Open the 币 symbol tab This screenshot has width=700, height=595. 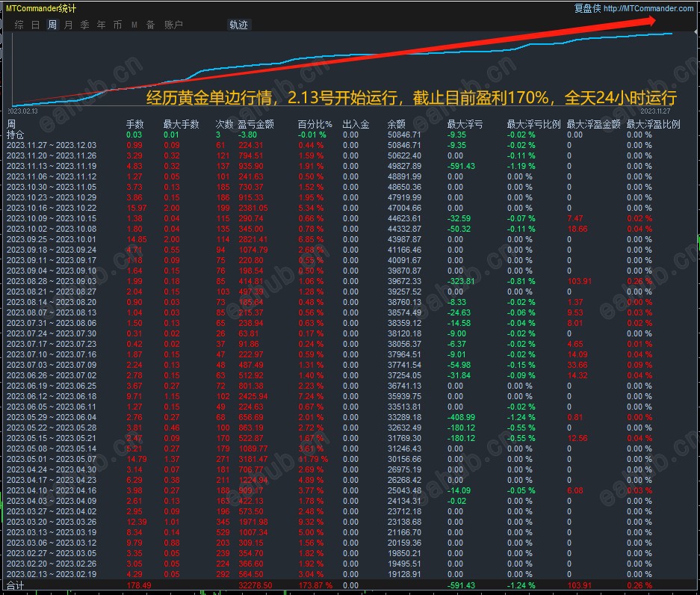(117, 25)
